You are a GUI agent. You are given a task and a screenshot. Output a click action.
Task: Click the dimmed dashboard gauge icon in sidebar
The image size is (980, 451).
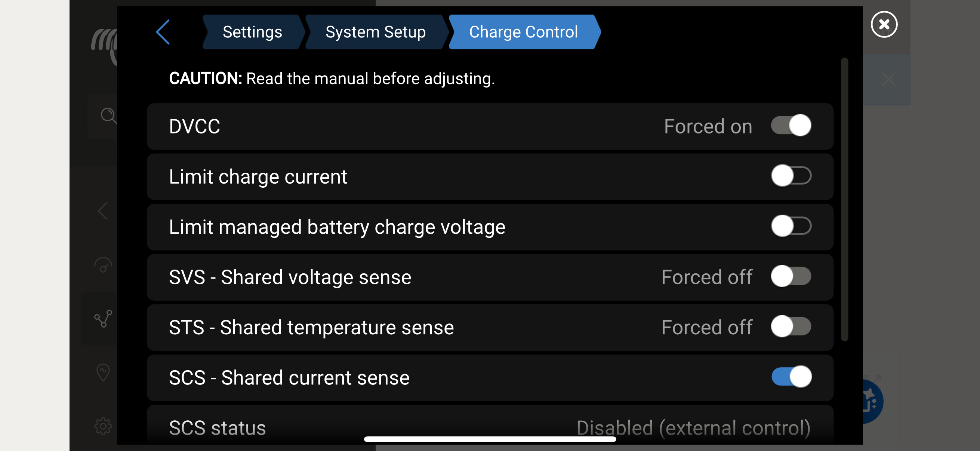pyautogui.click(x=103, y=265)
